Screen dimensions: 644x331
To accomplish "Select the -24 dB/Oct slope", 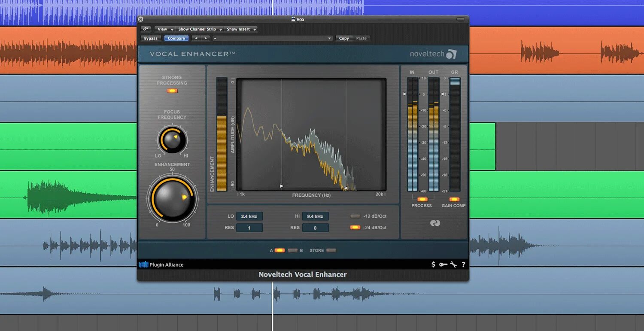I will (355, 228).
